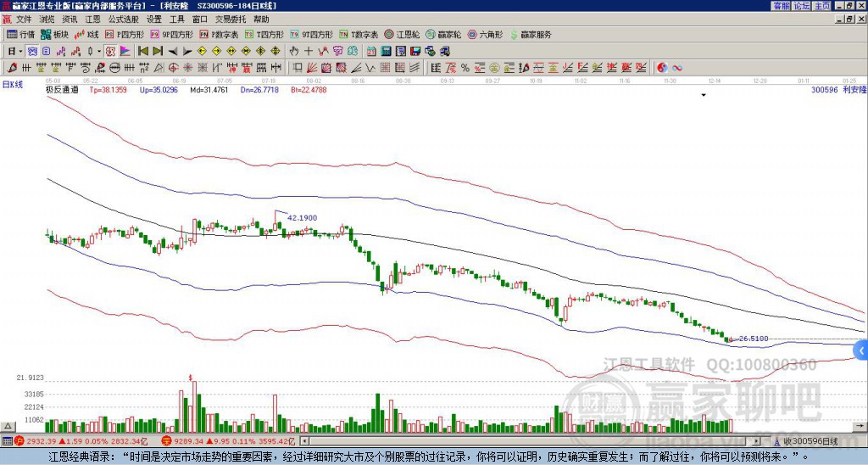Screen dimensions: 868x465
Task: Click the save floppy disk icon
Action: point(415,52)
